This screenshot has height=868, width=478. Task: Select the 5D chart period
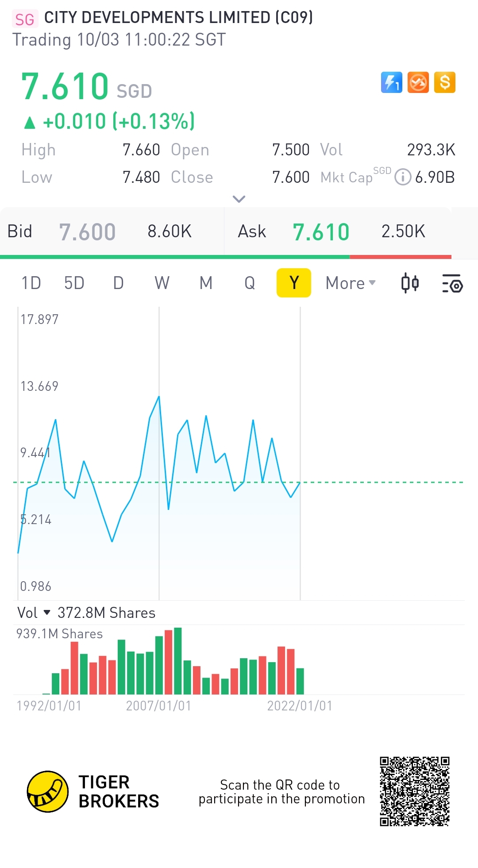point(74,283)
